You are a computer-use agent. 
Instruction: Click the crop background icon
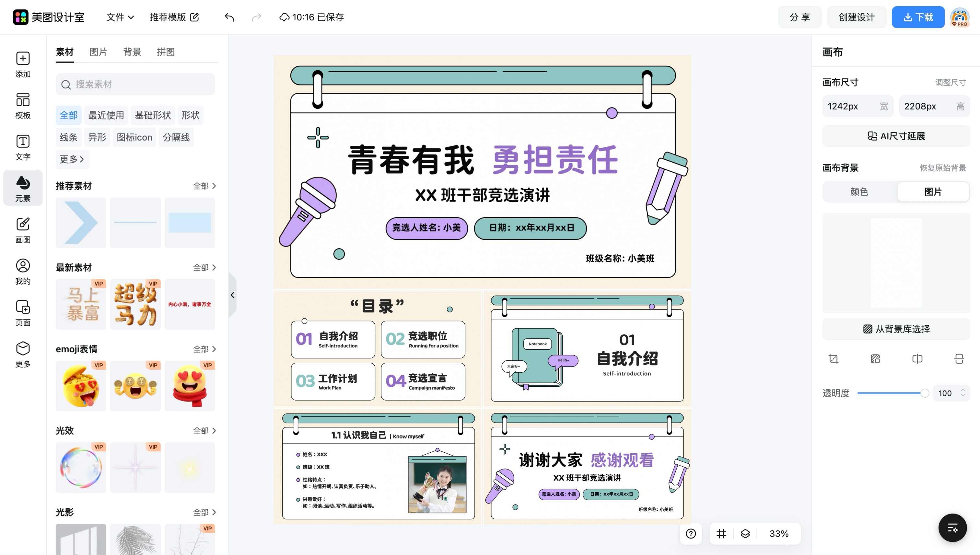click(833, 359)
